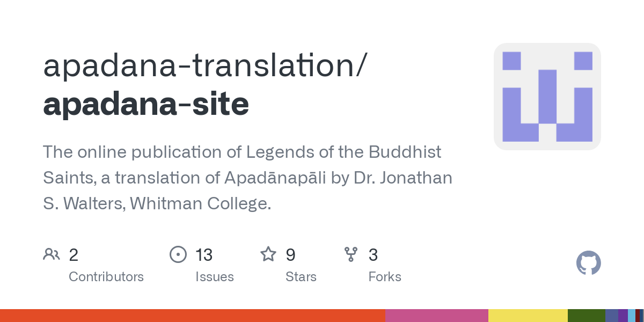
Task: Click the Issues circle-dot icon
Action: (x=178, y=254)
